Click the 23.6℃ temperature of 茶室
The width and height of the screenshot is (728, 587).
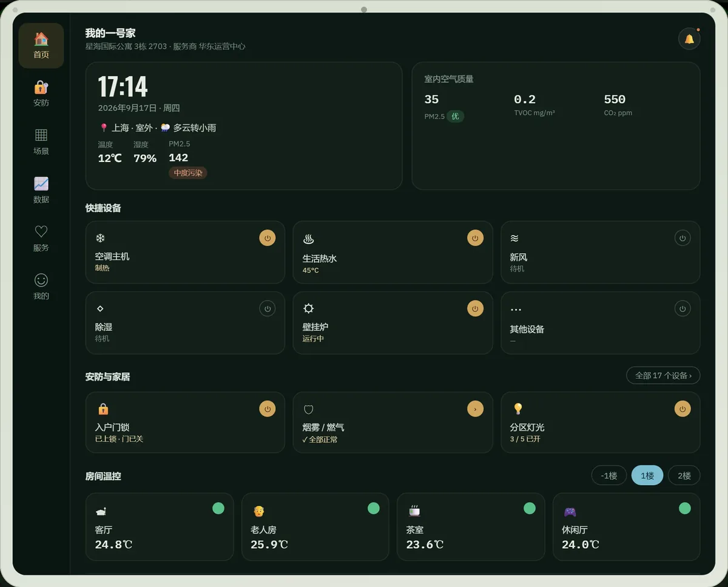click(x=425, y=545)
